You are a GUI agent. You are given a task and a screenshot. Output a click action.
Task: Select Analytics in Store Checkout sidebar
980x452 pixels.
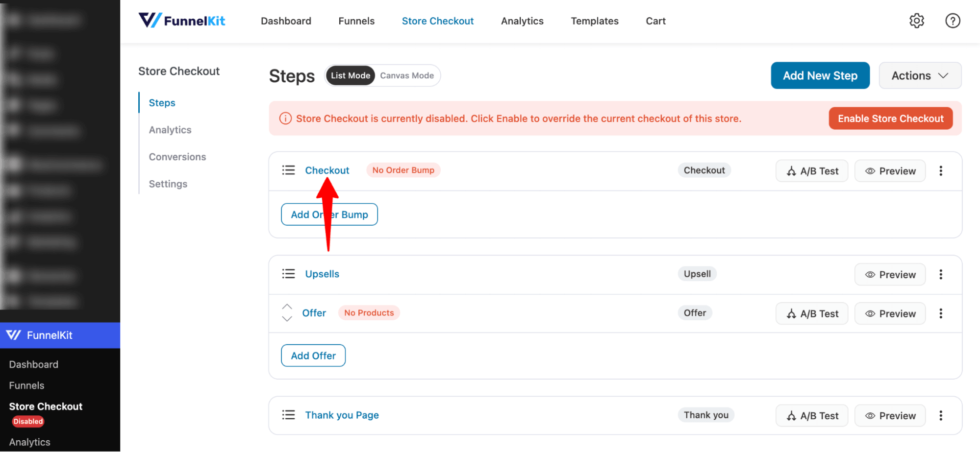click(x=170, y=130)
